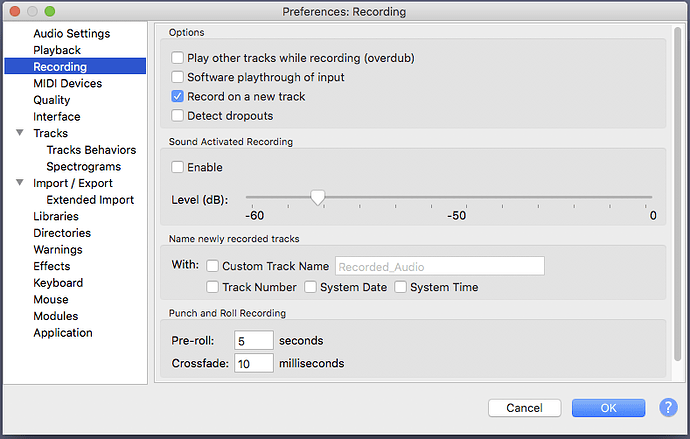
Task: Enable Sound Activated Recording checkbox
Action: [x=178, y=167]
